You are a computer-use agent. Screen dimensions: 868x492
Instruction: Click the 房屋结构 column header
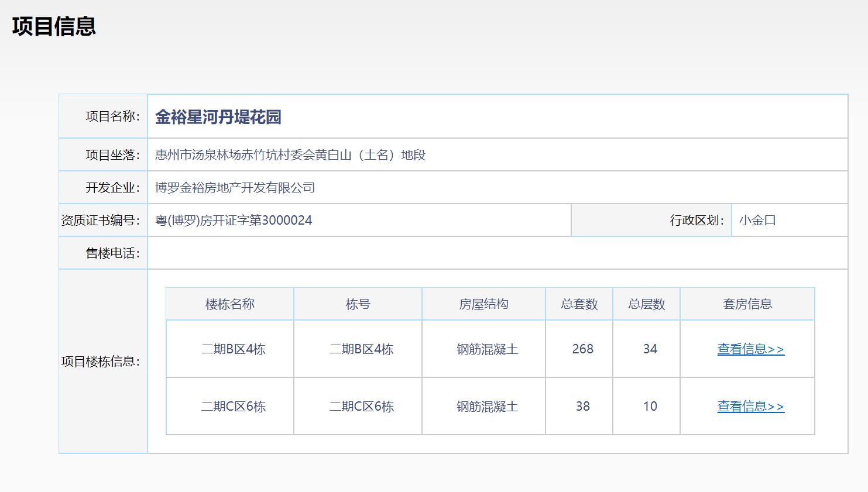click(483, 304)
